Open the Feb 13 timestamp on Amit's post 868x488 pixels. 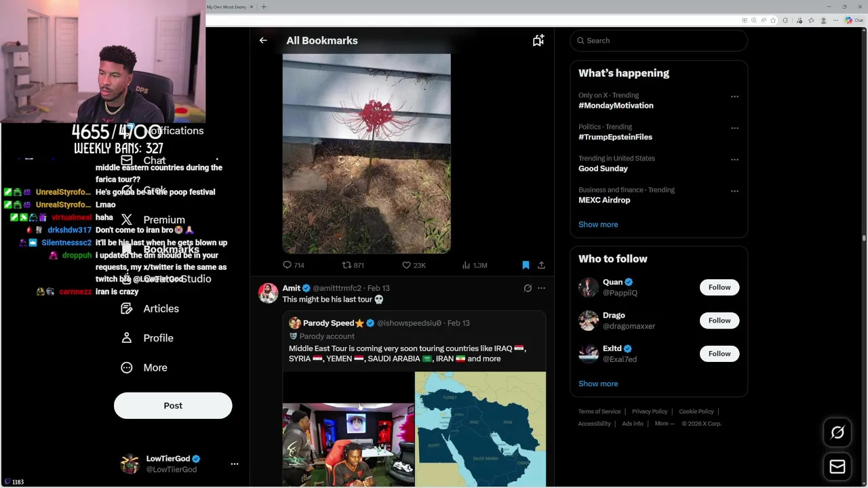[378, 288]
